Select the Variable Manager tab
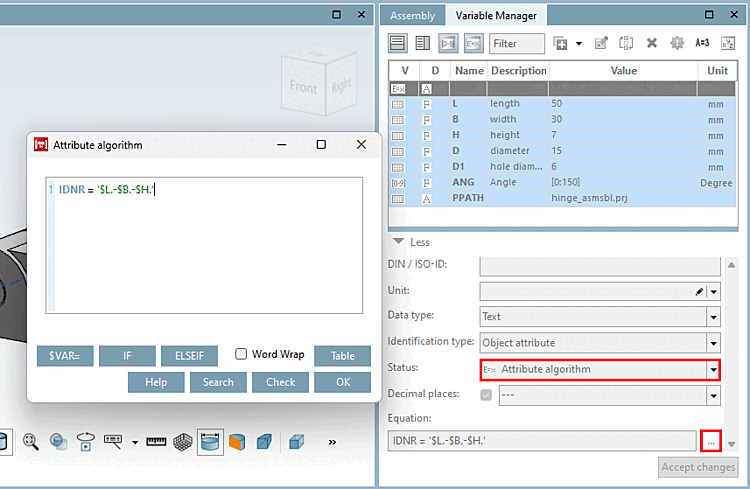 tap(496, 16)
